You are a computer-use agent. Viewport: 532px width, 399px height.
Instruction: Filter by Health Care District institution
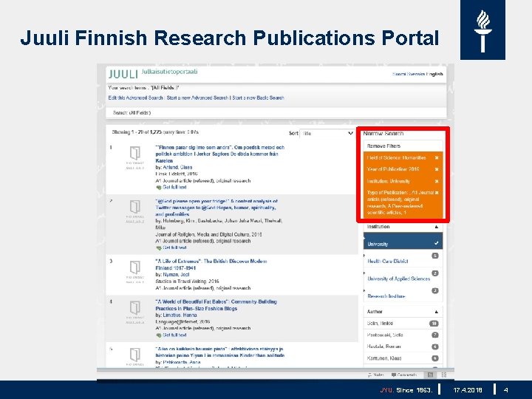[x=388, y=262]
